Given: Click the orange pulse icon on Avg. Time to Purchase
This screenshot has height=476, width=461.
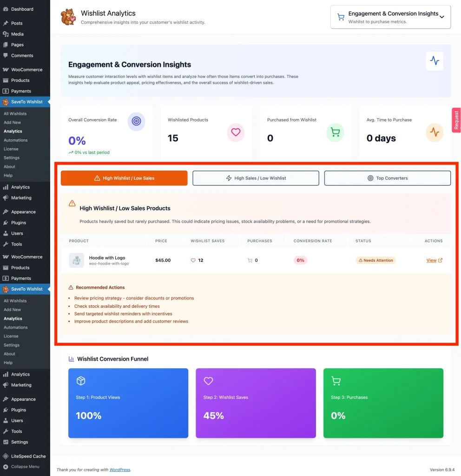Looking at the screenshot, I should click(x=435, y=132).
